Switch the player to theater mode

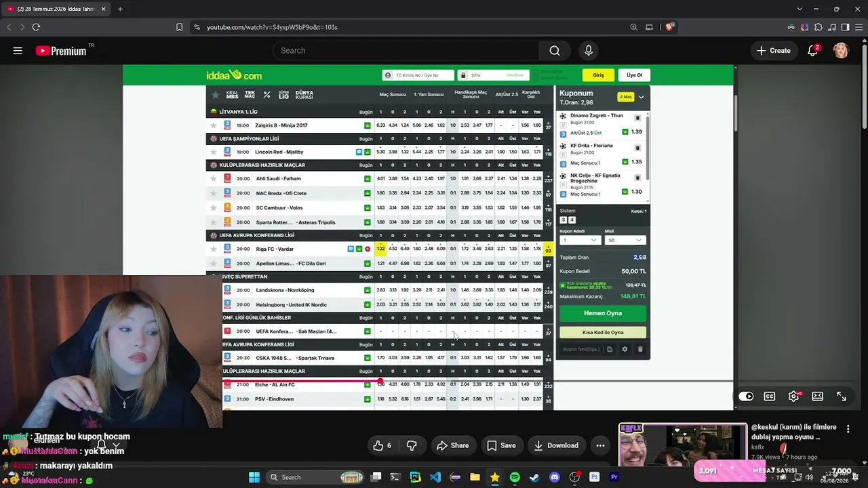[818, 396]
